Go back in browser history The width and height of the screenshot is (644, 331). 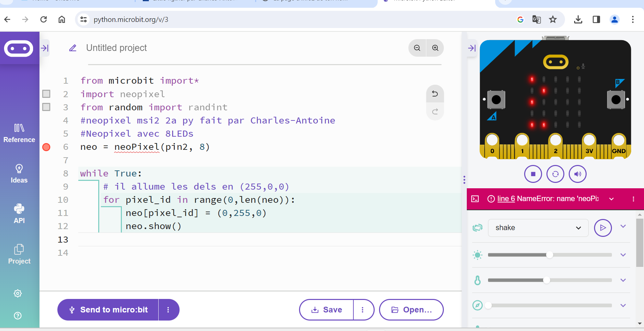(7, 20)
